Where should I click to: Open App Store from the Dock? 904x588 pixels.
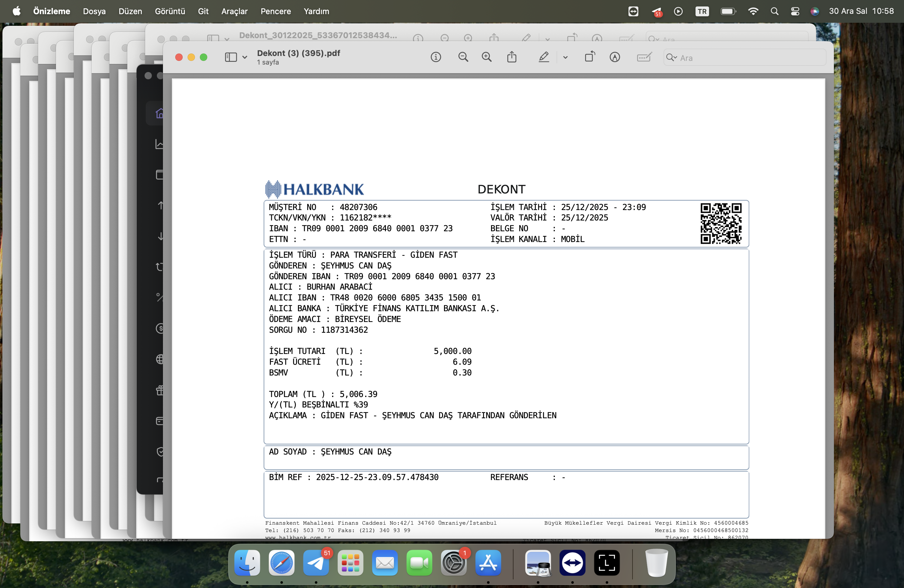tap(488, 562)
